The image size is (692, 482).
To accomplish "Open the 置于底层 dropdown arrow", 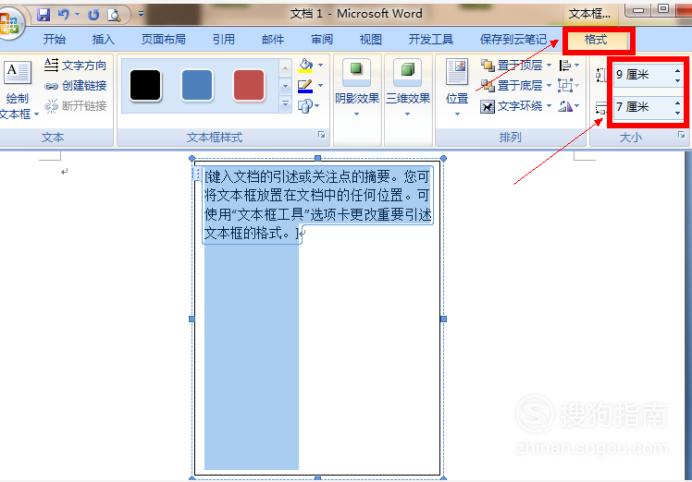I will 549,85.
